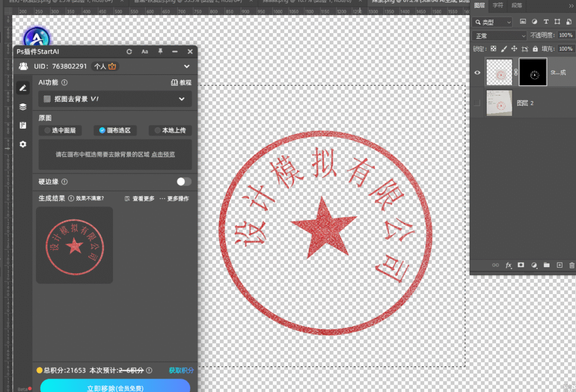Create a new layer group folder
Viewport: 576px width, 392px height.
pos(547,265)
